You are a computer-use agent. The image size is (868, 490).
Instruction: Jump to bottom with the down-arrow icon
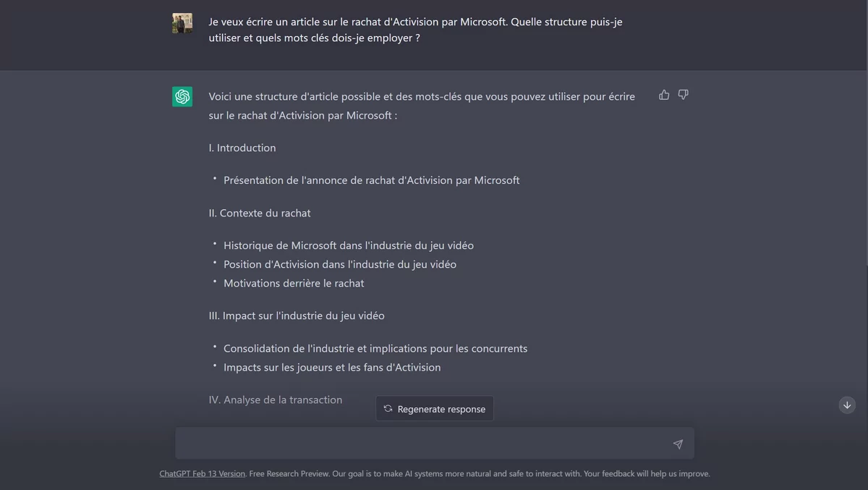coord(847,405)
